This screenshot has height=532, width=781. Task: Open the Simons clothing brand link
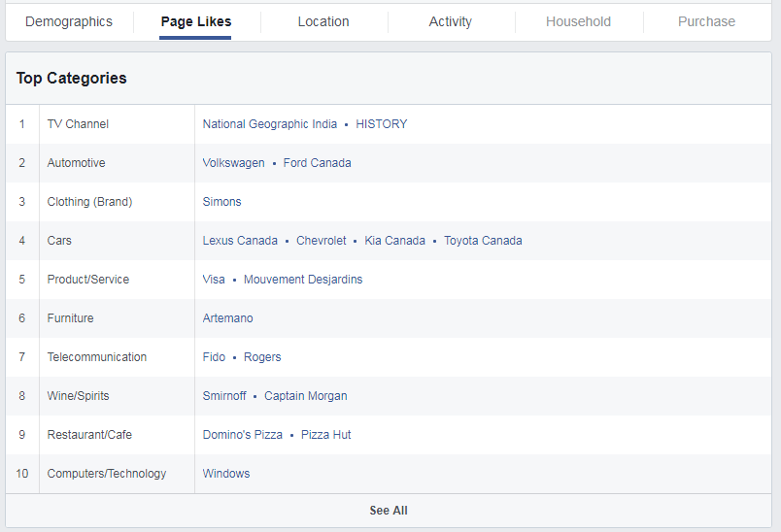[221, 202]
